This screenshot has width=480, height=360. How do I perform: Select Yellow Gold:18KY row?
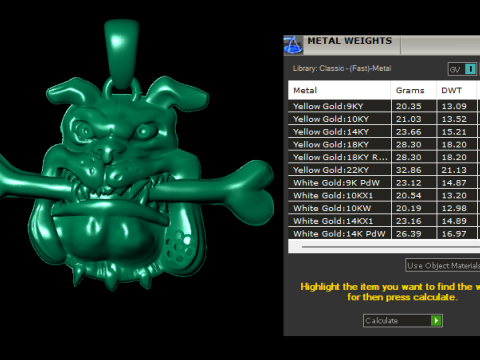[x=384, y=144]
